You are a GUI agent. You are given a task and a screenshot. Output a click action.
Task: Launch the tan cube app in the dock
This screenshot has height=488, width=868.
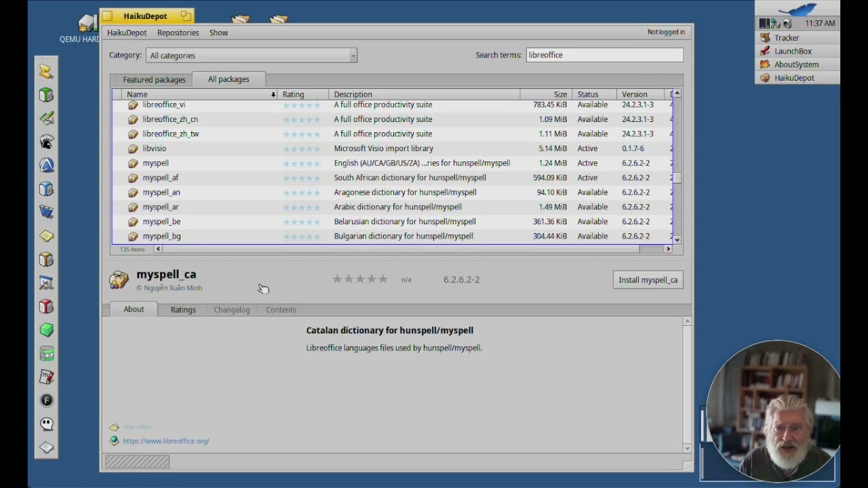(x=46, y=259)
